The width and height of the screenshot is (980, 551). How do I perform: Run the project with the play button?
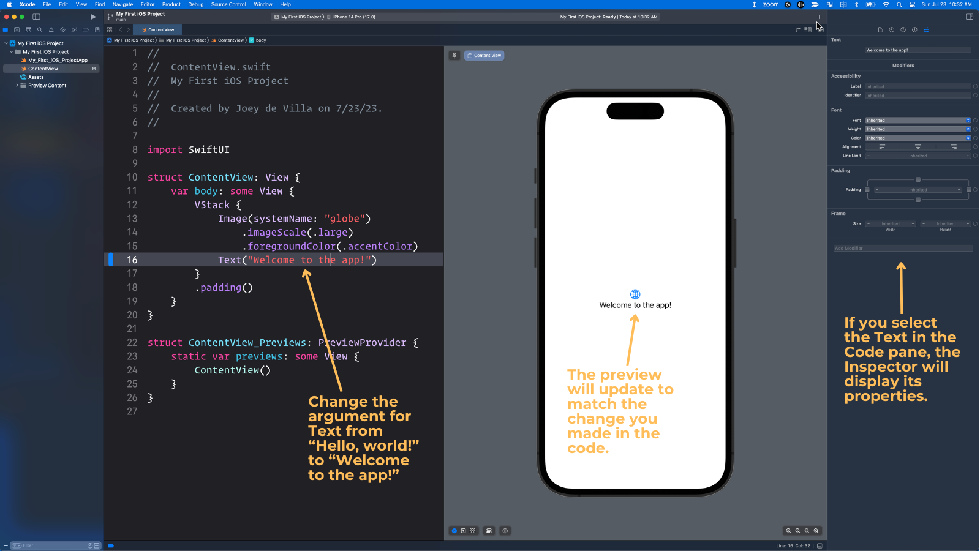pos(93,17)
